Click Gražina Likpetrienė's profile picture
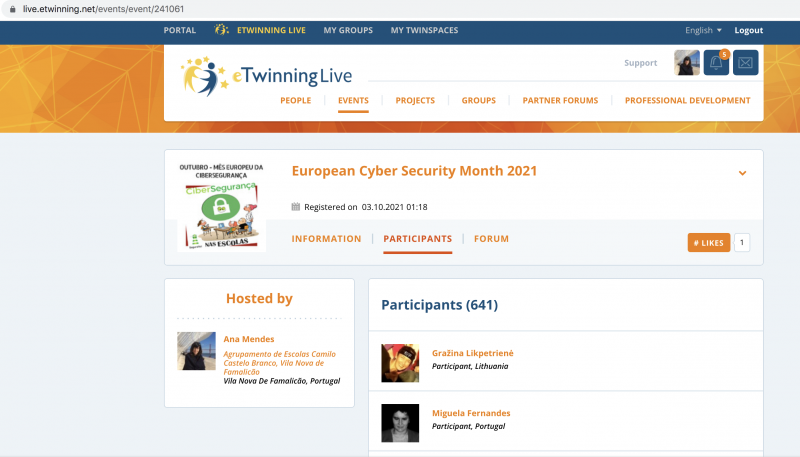This screenshot has height=457, width=800. [x=400, y=362]
